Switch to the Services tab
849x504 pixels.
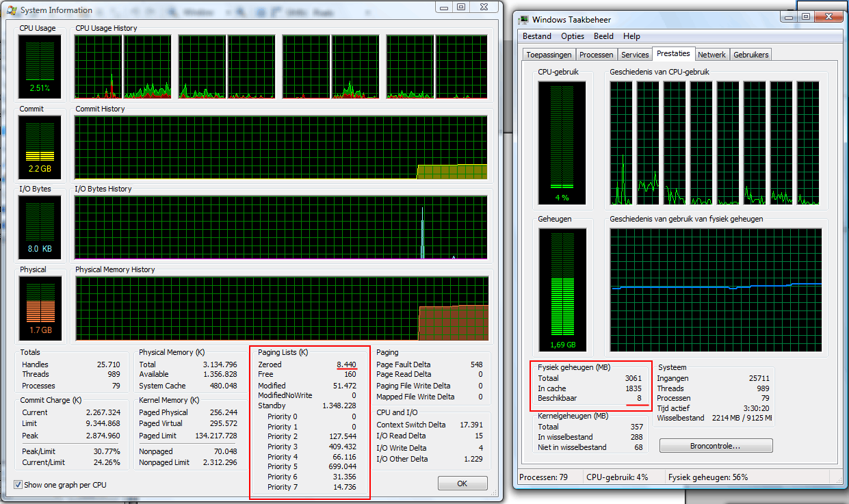click(635, 55)
